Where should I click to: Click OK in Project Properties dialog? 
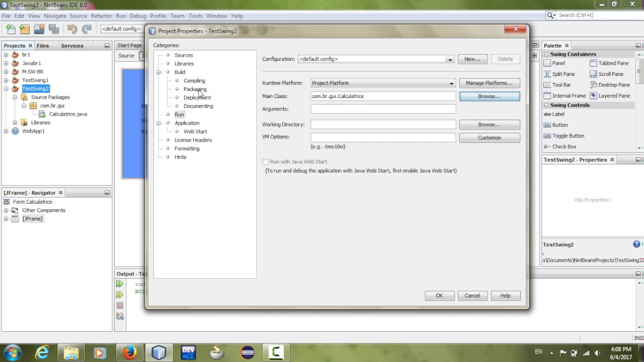(x=439, y=296)
